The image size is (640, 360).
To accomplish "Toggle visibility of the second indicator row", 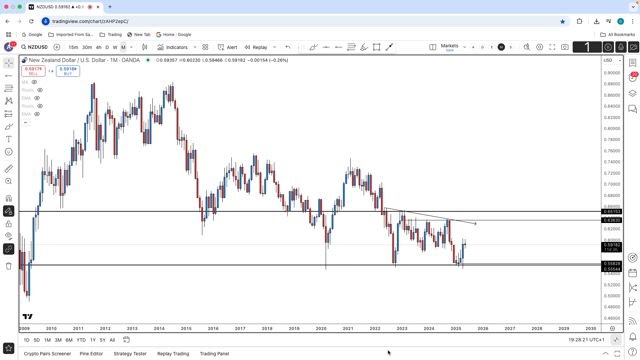I will point(40,90).
